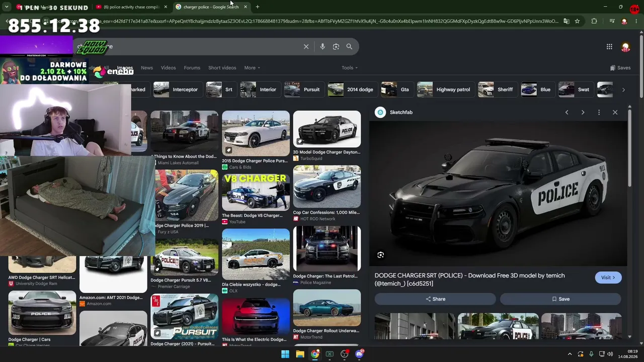Open the tab search dropdown in Chrome

pos(7,7)
